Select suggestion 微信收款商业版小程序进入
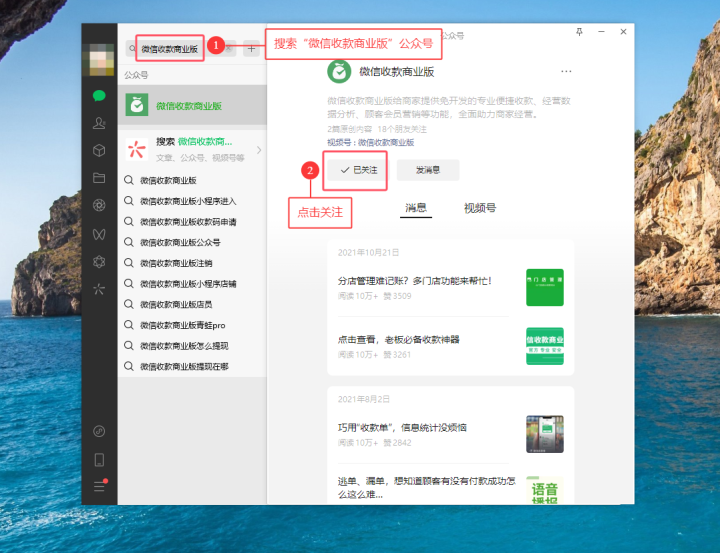The height and width of the screenshot is (553, 720). (192, 201)
